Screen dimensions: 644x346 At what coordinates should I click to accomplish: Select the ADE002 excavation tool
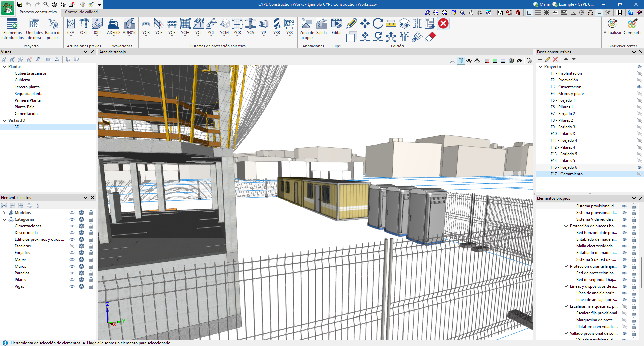113,27
